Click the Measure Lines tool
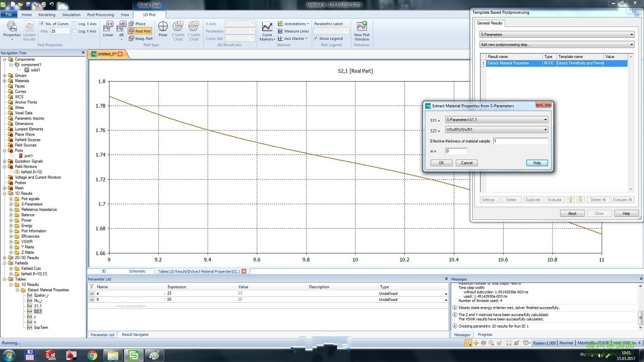Viewport: 644px width, 362px height. (293, 31)
